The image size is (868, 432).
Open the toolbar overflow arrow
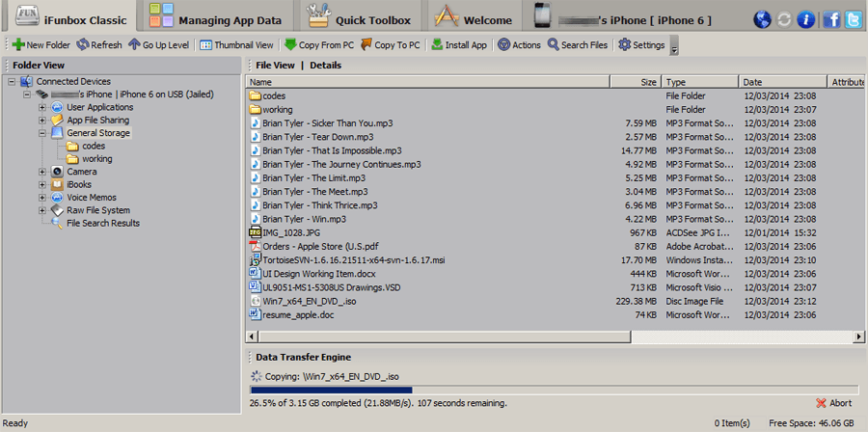[x=674, y=45]
